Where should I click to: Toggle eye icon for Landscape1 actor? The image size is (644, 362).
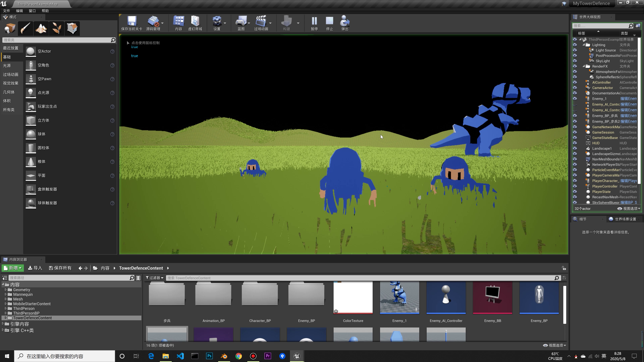click(575, 148)
